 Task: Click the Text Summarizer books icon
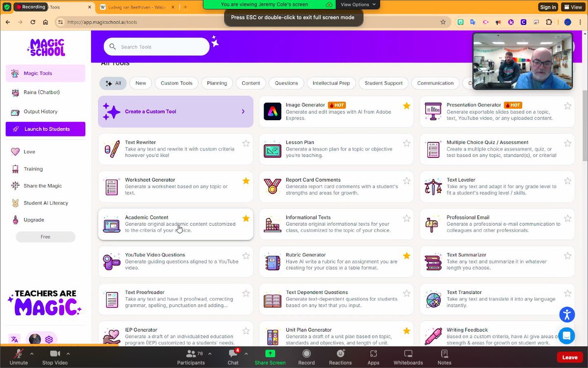[433, 262]
